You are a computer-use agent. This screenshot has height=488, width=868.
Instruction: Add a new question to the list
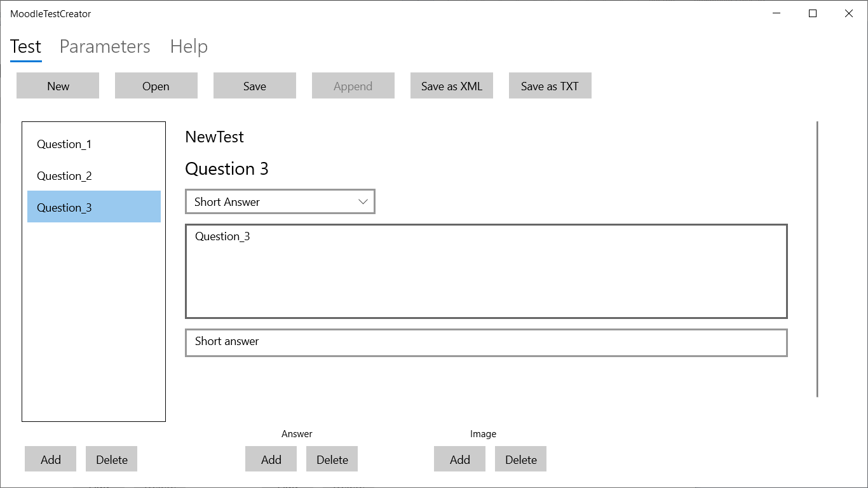[x=51, y=459]
